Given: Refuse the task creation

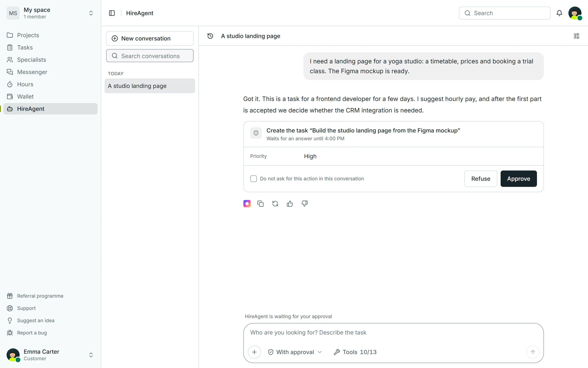Looking at the screenshot, I should point(481,179).
